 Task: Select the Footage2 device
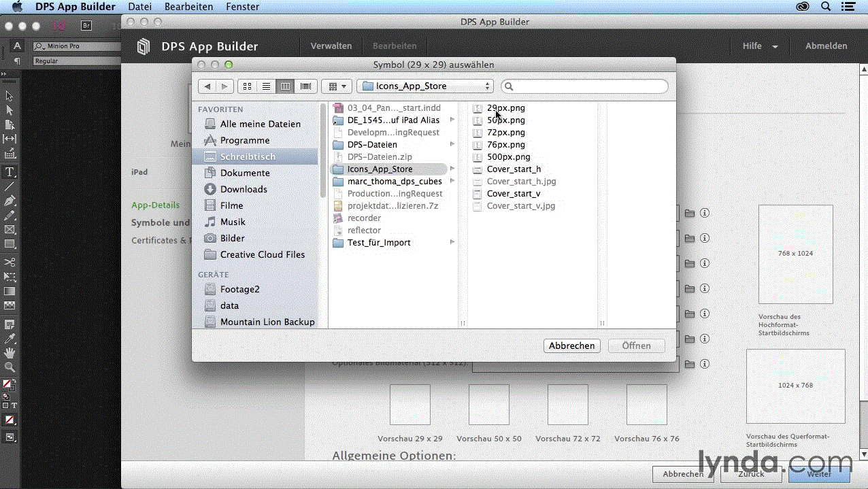(239, 289)
